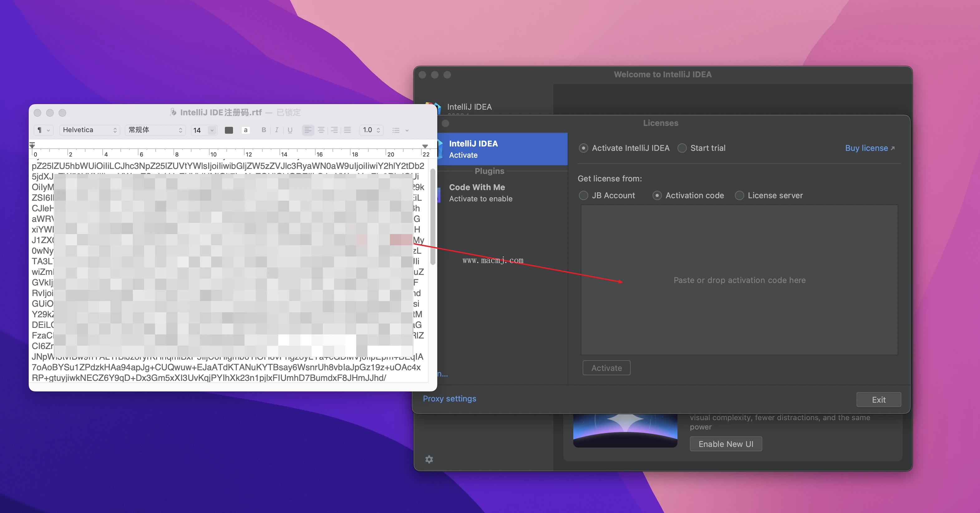Toggle italic formatting in TextEdit

pyautogui.click(x=277, y=130)
